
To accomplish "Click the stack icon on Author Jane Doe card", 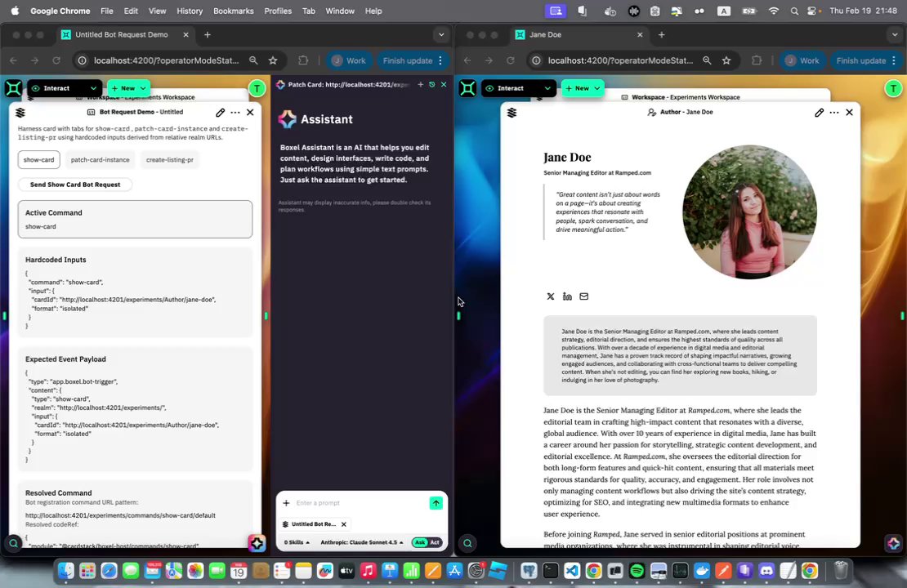I will click(512, 112).
